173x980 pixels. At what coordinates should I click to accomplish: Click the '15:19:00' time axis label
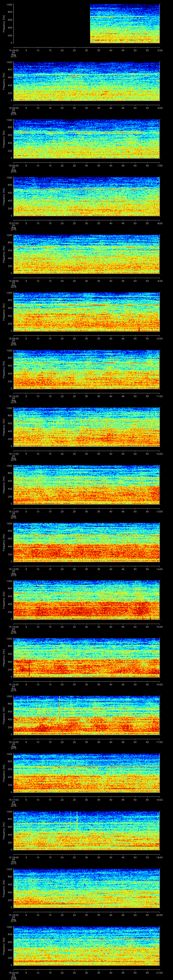tap(13, 915)
